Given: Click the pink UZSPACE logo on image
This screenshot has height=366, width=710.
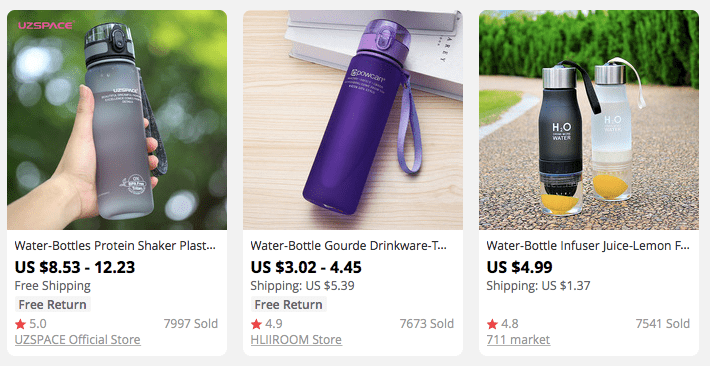Looking at the screenshot, I should click(45, 25).
